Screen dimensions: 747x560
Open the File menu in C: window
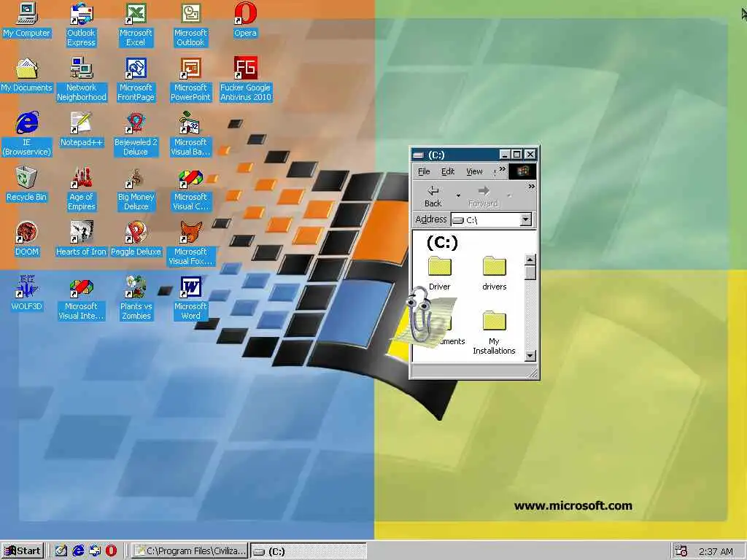[x=424, y=171]
